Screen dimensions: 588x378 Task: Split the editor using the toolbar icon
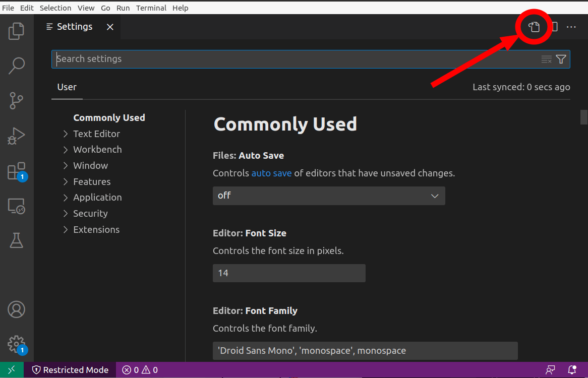[x=553, y=27]
